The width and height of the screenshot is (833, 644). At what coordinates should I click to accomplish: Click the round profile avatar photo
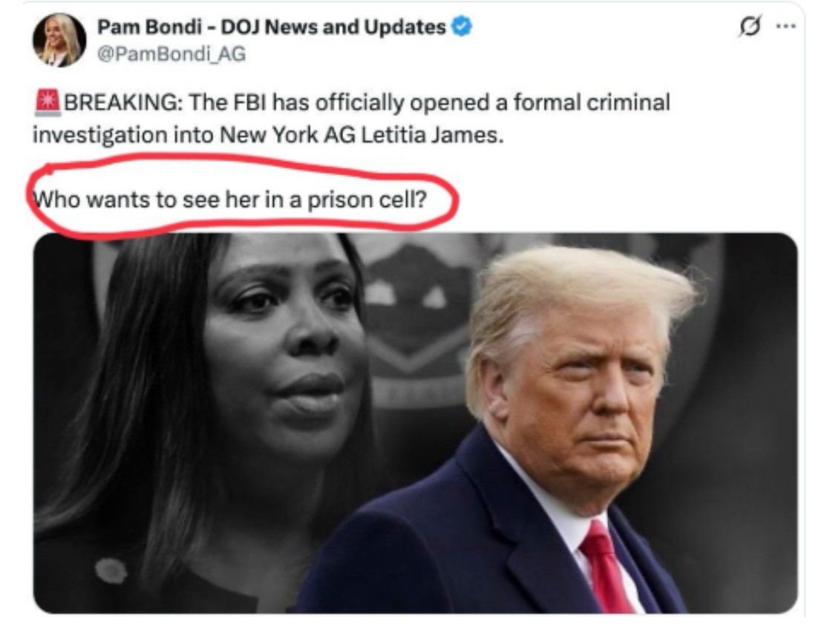(59, 40)
